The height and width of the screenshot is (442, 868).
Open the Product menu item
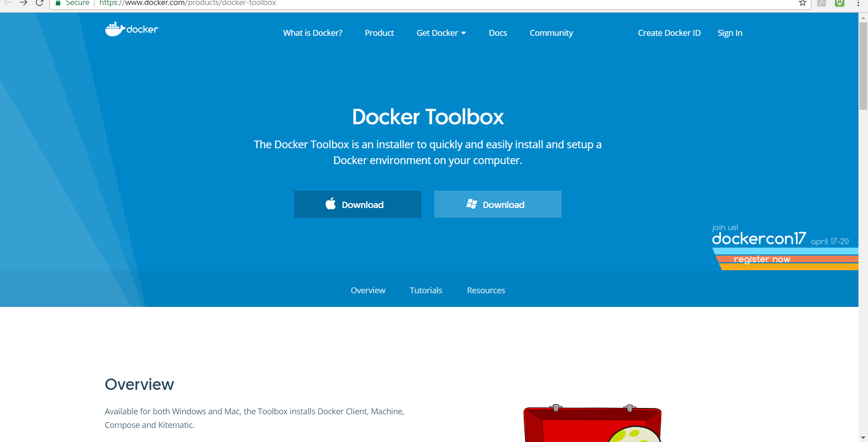click(x=379, y=33)
